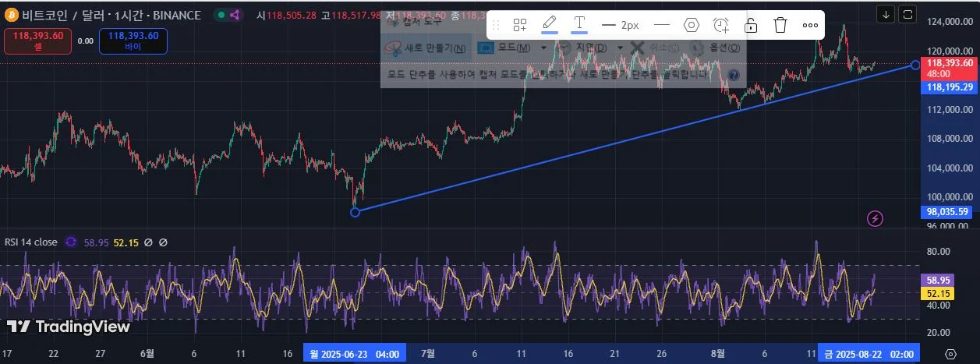The image size is (980, 364).
Task: Click the red 셀 (sell) button
Action: 37,41
